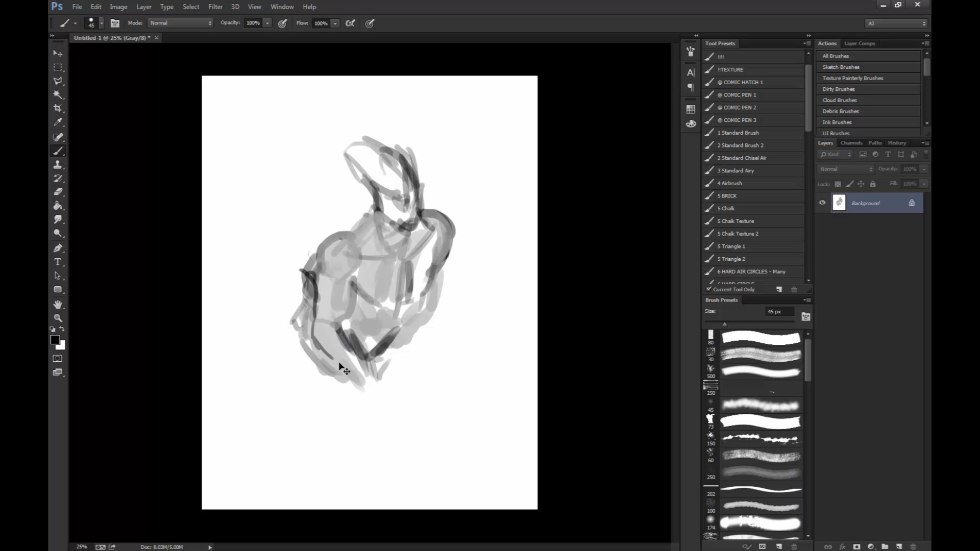Switch to the Layer Comps tab
This screenshot has height=551, width=980.
tap(860, 43)
